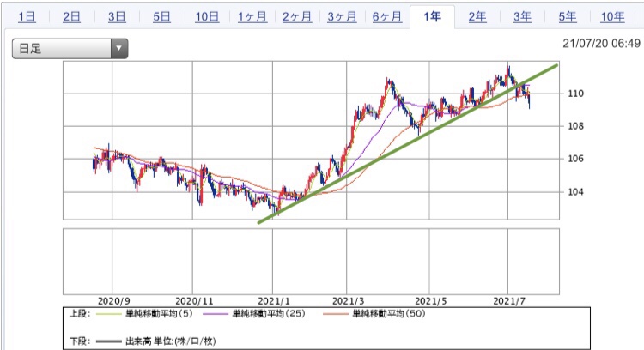Click the black volume line swatch
Viewport: 644px width, 350px height.
pos(108,341)
